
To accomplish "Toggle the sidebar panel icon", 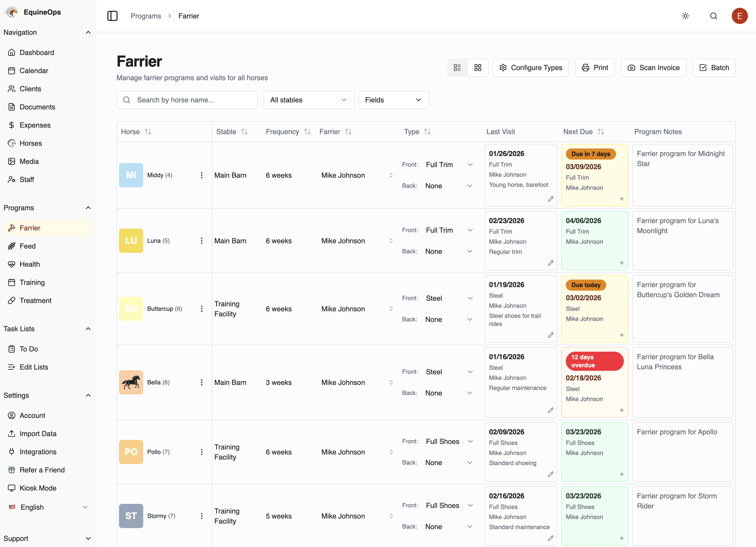I will point(112,16).
